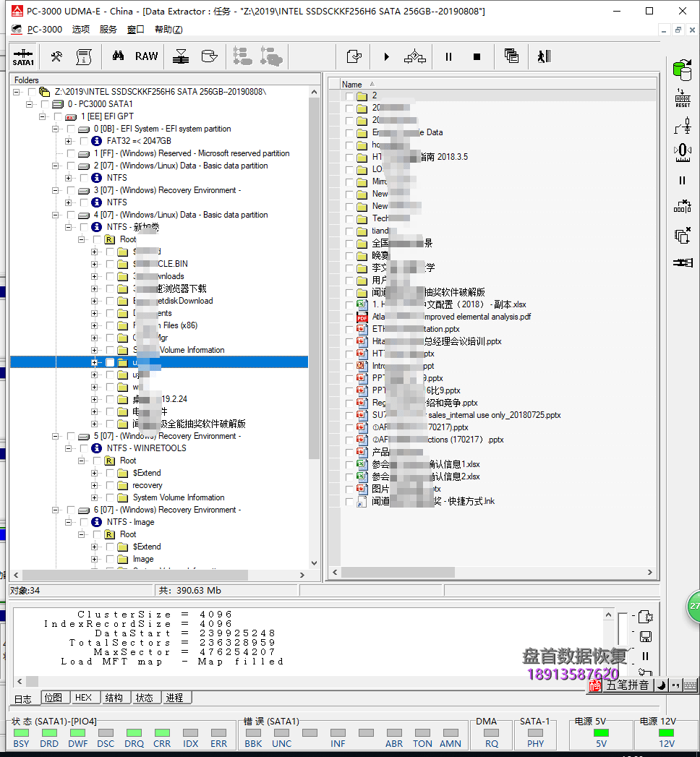Screen dimensions: 700x757
Task: Click the script list toolbar icon
Action: (84, 56)
